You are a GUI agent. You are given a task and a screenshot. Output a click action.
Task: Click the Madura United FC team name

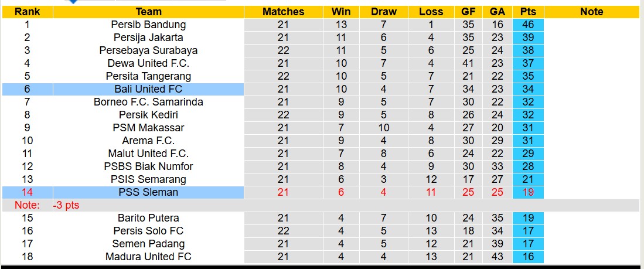click(148, 257)
